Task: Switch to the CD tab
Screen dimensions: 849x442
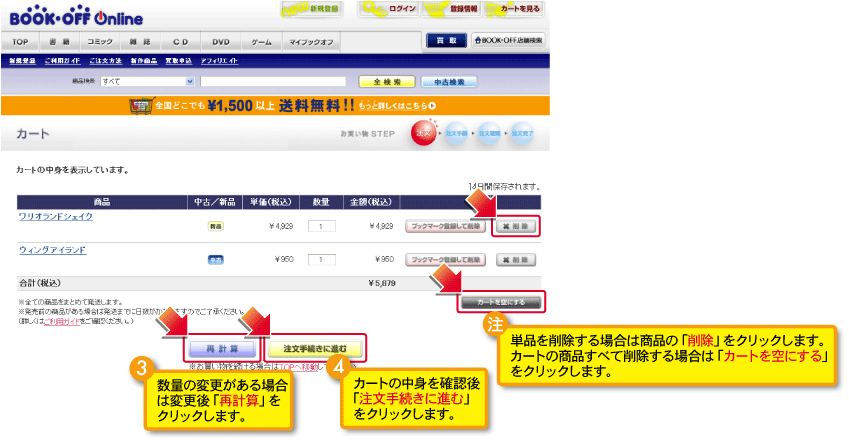Action: pos(180,42)
